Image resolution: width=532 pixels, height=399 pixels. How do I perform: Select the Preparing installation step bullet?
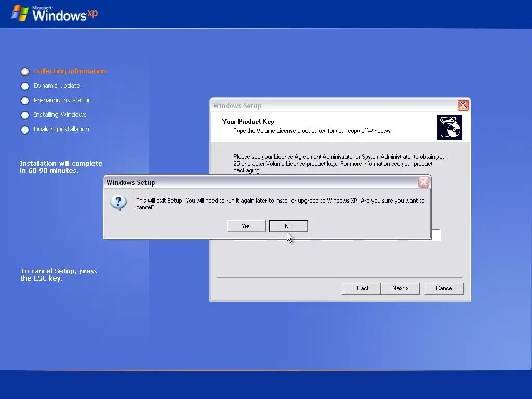pos(25,100)
